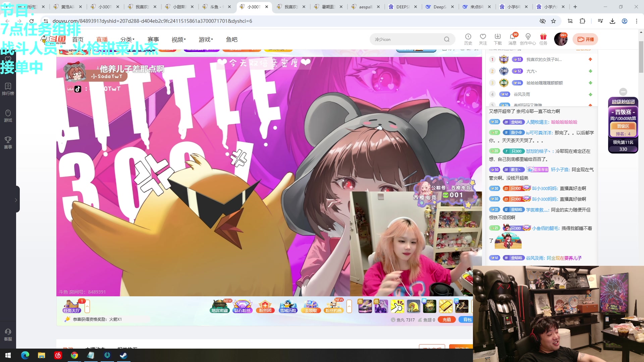Viewport: 644px width, 362px height.
Task: Open the 粉丝团 fan club icon
Action: 265,306
